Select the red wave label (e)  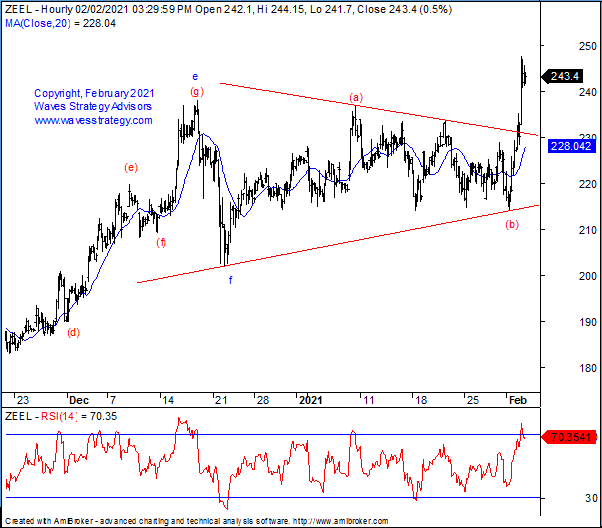click(131, 168)
